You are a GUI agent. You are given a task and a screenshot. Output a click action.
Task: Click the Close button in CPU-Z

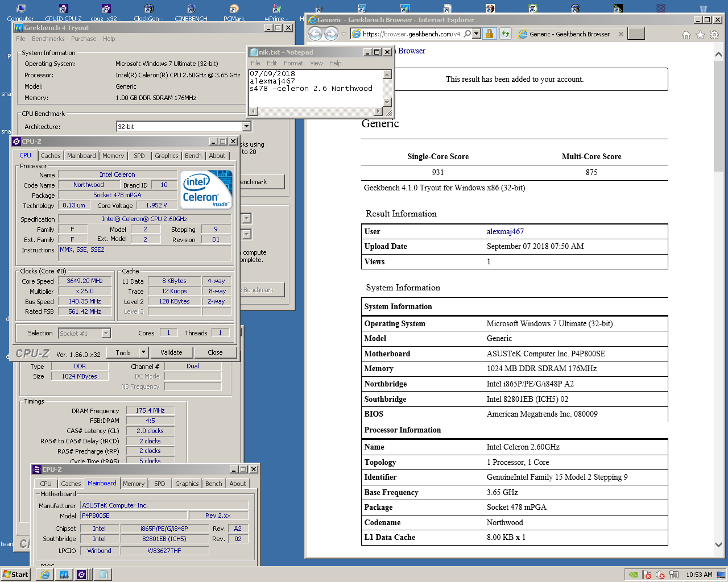(x=215, y=352)
